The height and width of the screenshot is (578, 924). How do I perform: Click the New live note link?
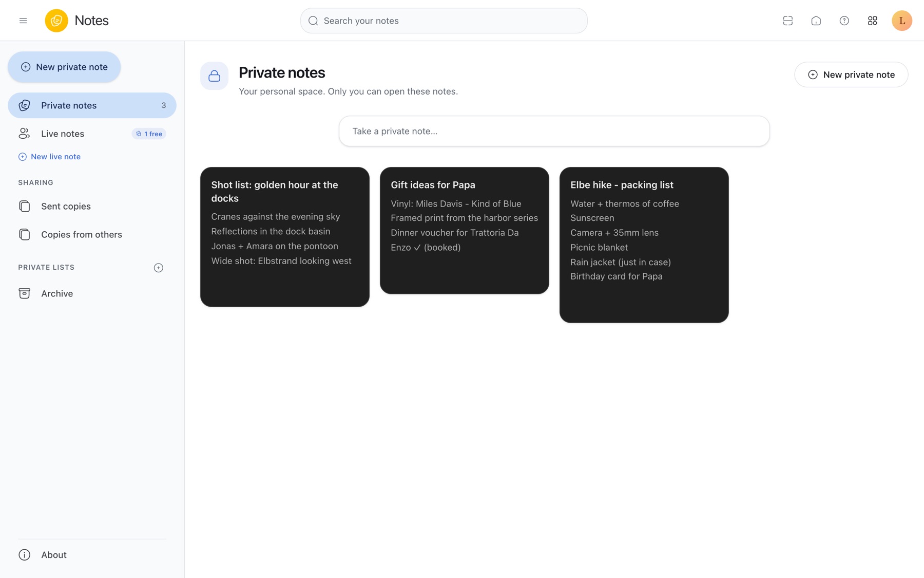click(x=49, y=157)
